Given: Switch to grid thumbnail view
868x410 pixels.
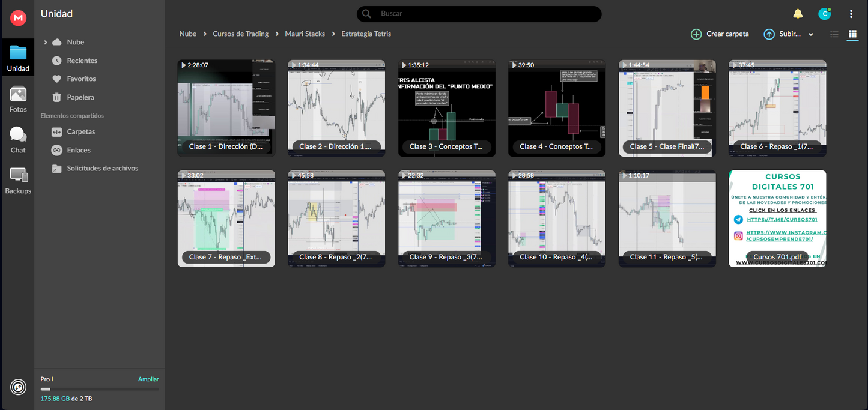Looking at the screenshot, I should click(852, 34).
